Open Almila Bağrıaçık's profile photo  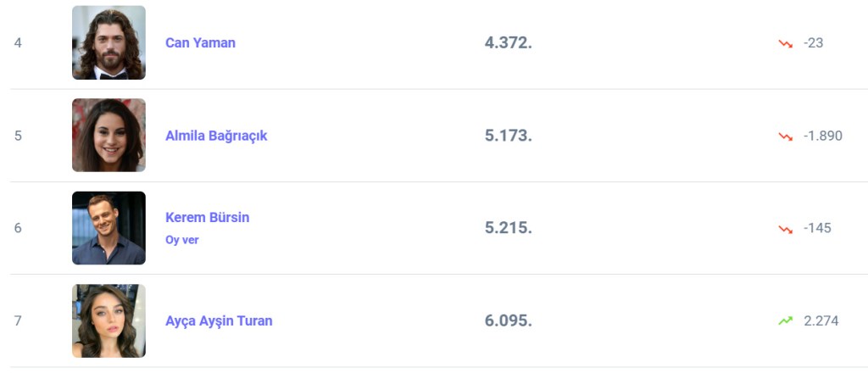coord(108,135)
